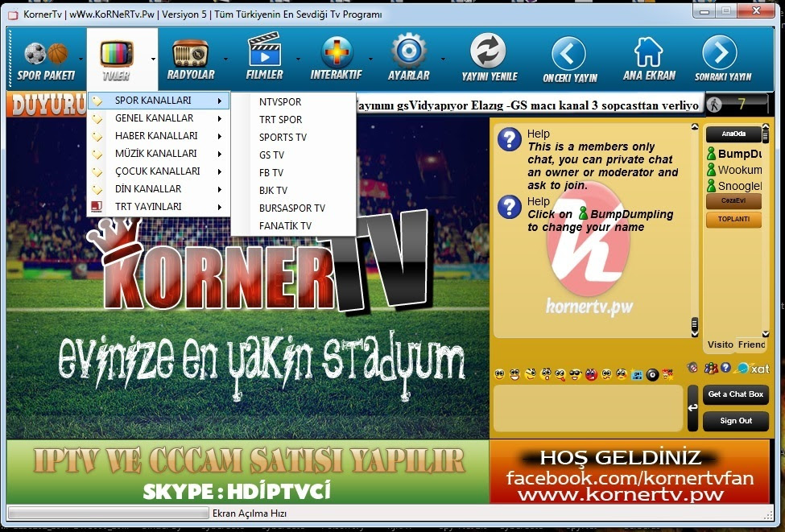Screen dimensions: 785x532
Task: Choose TRT SPOR channel
Action: 293,120
